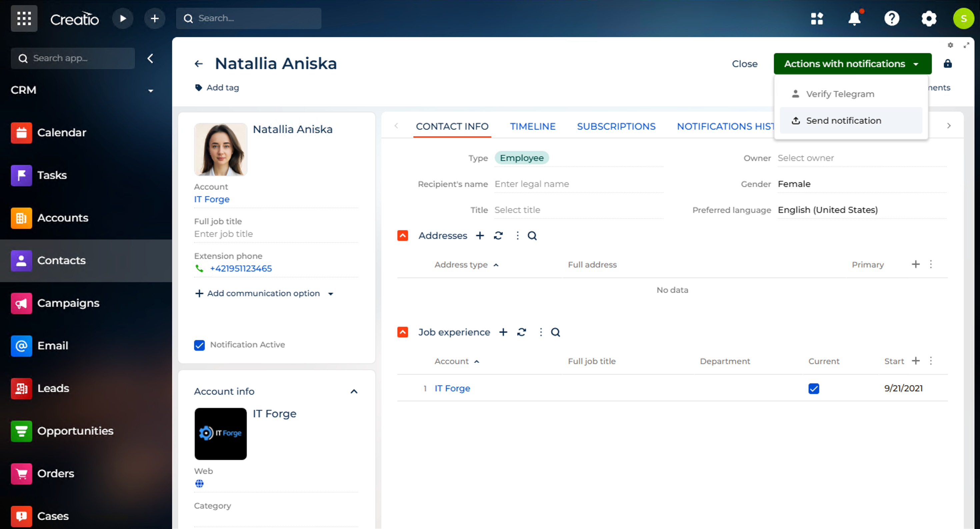Expand Add communication option dropdown

click(x=331, y=294)
